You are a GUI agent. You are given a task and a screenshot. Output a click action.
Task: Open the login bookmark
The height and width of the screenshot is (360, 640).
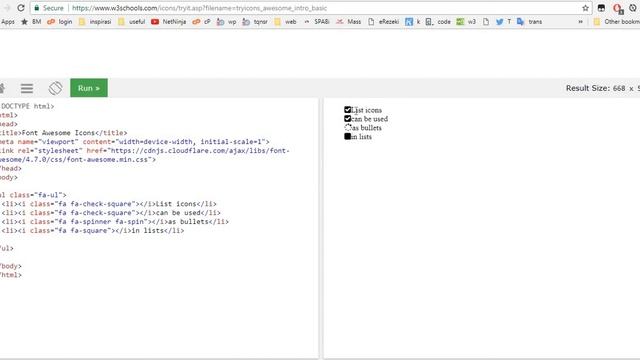(x=60, y=22)
